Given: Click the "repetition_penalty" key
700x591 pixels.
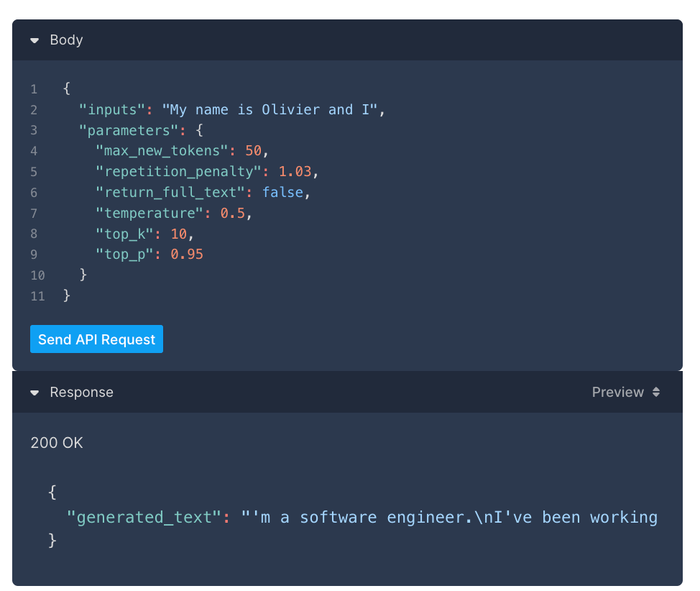Looking at the screenshot, I should tap(178, 172).
